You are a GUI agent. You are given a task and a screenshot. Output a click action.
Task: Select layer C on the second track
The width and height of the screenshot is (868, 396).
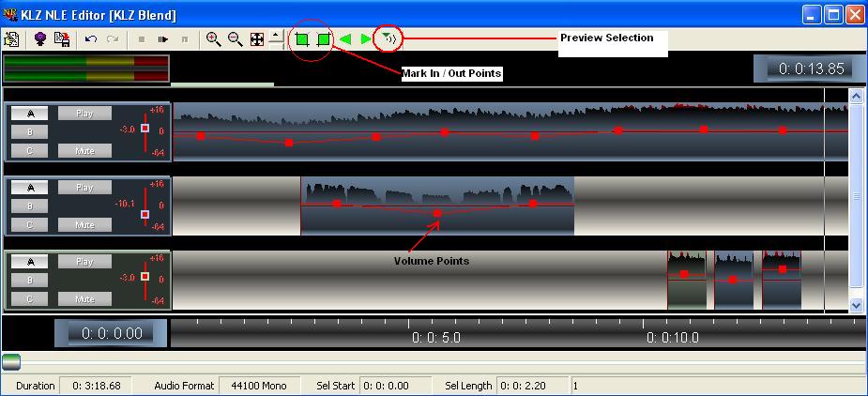pyautogui.click(x=30, y=225)
